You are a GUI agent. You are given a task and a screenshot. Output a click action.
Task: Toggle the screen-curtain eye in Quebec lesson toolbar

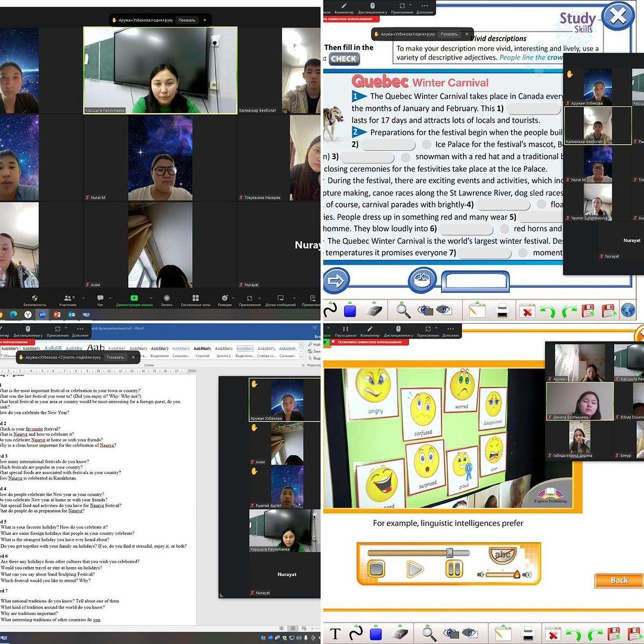click(444, 310)
